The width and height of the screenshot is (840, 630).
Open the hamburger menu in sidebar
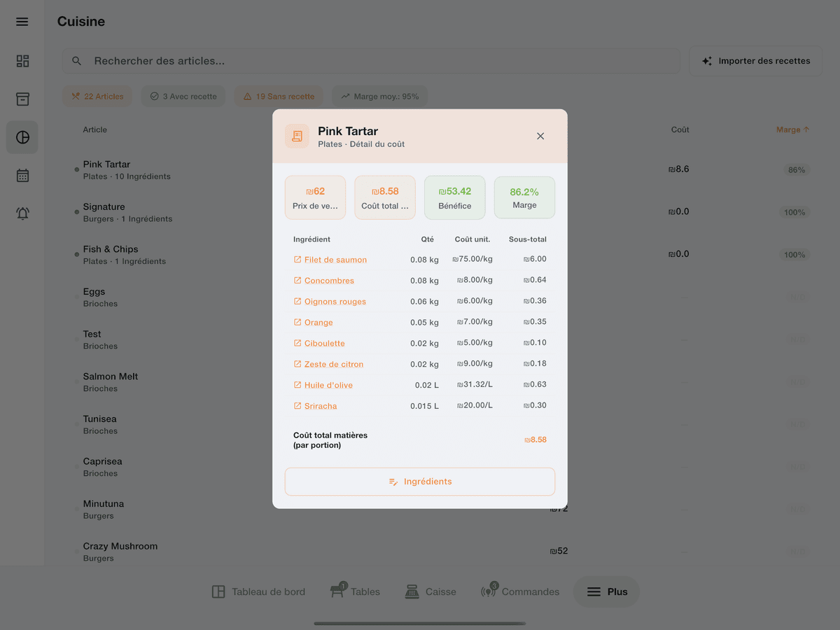(22, 22)
